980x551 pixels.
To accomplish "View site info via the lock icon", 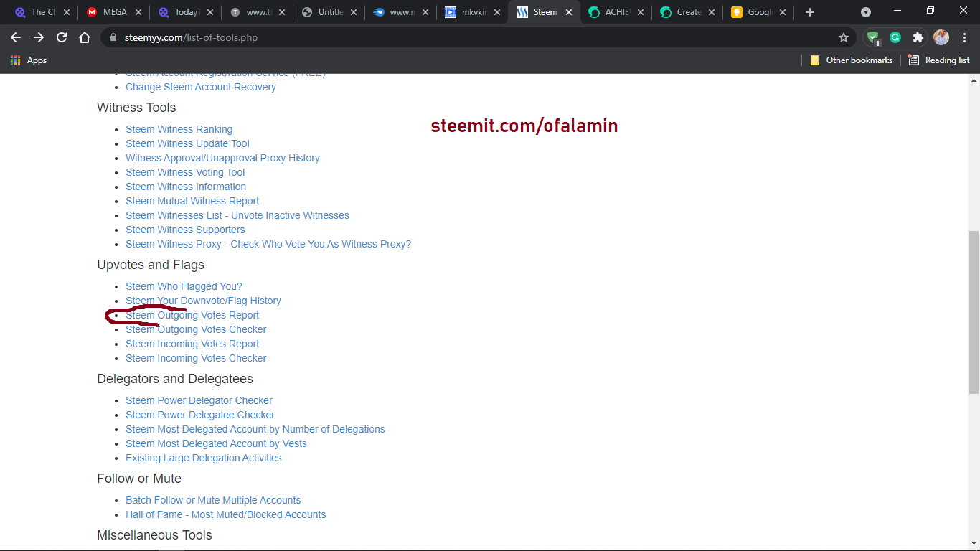I will [x=113, y=37].
